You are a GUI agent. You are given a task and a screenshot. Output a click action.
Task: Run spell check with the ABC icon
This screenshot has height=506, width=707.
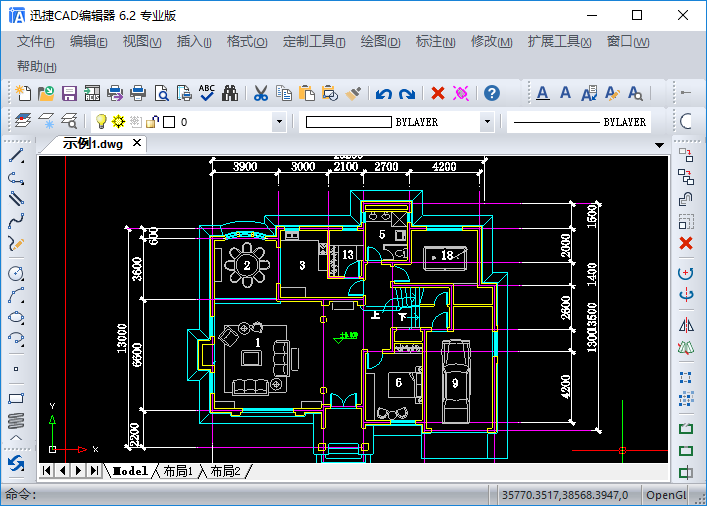click(x=207, y=93)
